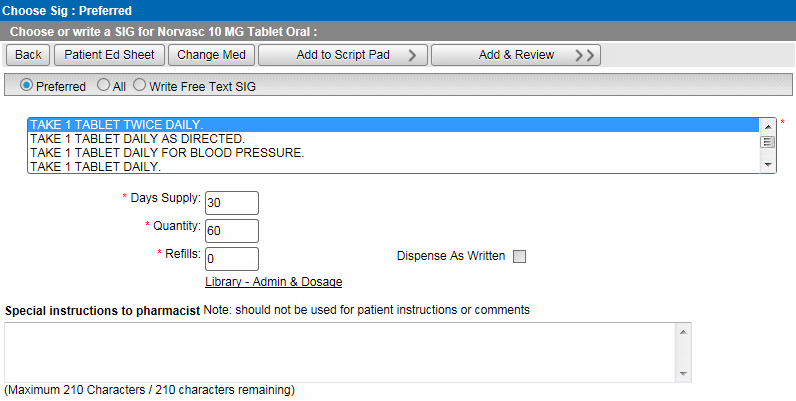Select the Preferred radio button
Screen dimensions: 796x401
click(26, 85)
